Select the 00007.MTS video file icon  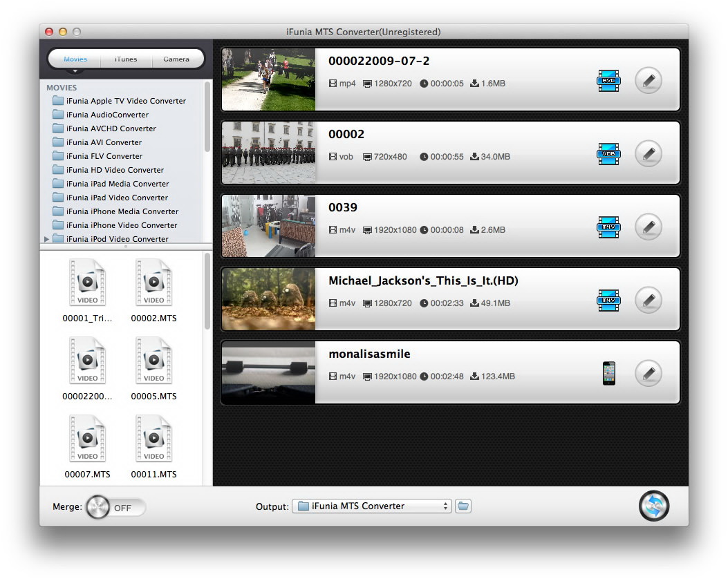tap(87, 439)
